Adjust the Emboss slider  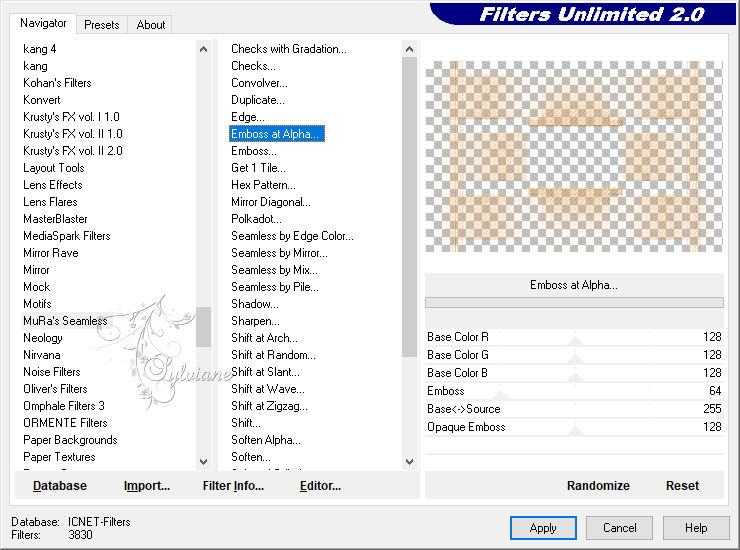[574, 391]
